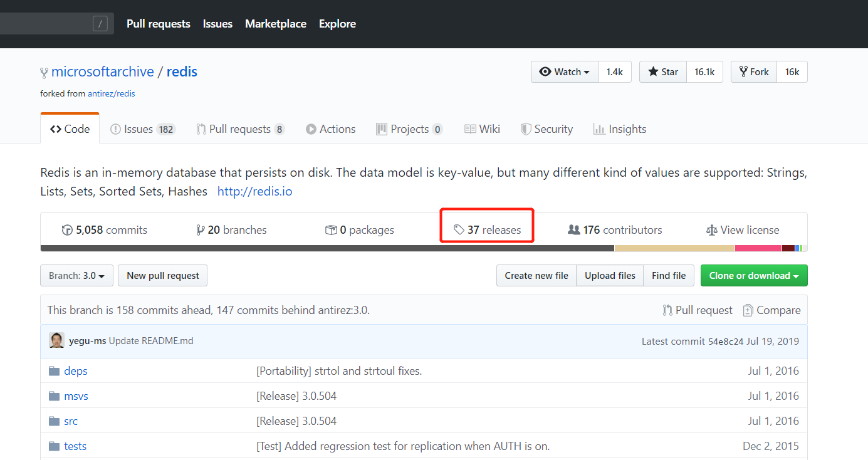Go to Marketplace in top navigation
Screen dimensions: 868x460
pyautogui.click(x=276, y=24)
